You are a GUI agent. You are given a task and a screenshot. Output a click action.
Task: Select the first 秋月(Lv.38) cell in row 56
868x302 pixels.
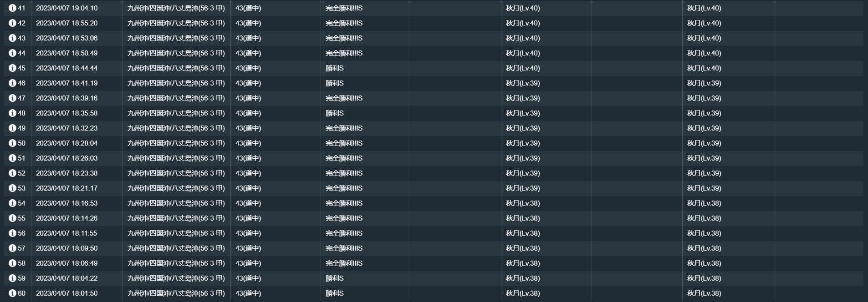click(x=523, y=233)
